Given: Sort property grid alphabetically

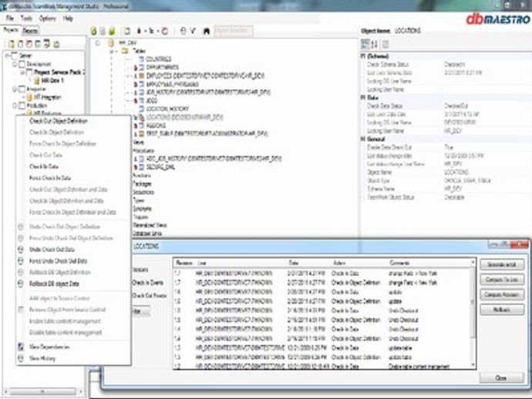Looking at the screenshot, I should [x=374, y=44].
